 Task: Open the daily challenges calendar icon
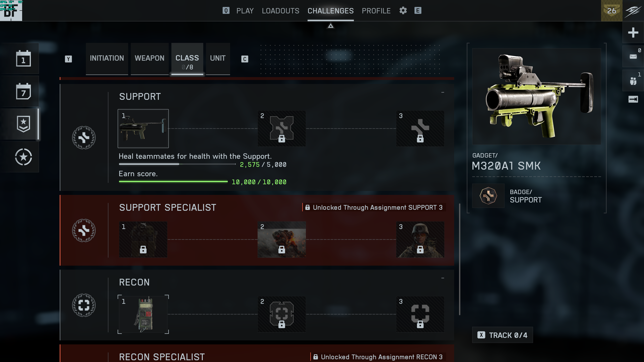(23, 59)
